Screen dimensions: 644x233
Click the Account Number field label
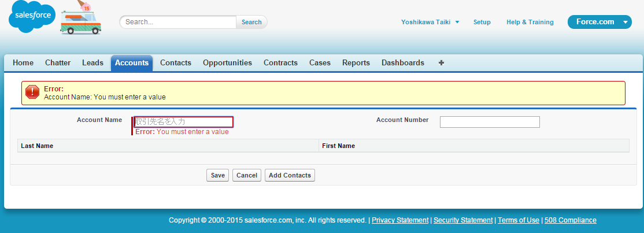click(x=402, y=120)
